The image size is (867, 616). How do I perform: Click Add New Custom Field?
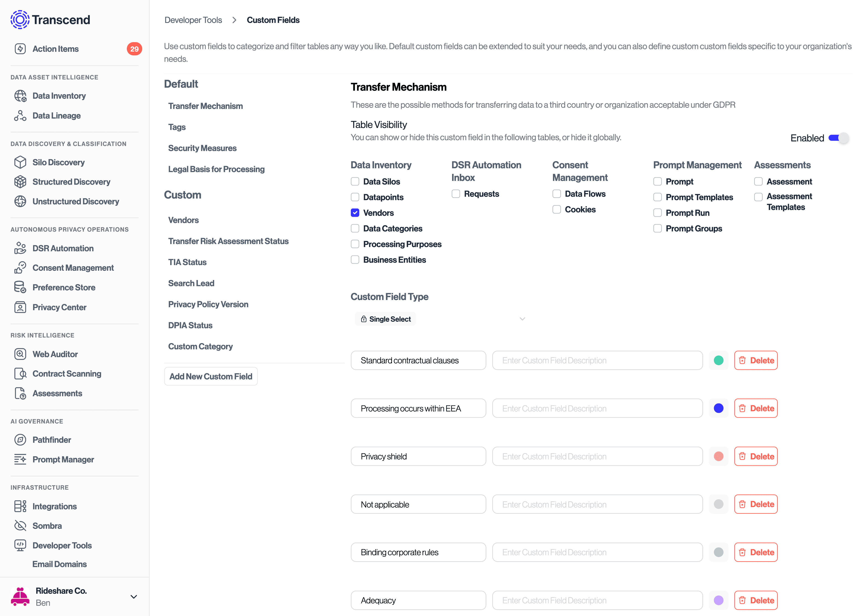click(211, 376)
